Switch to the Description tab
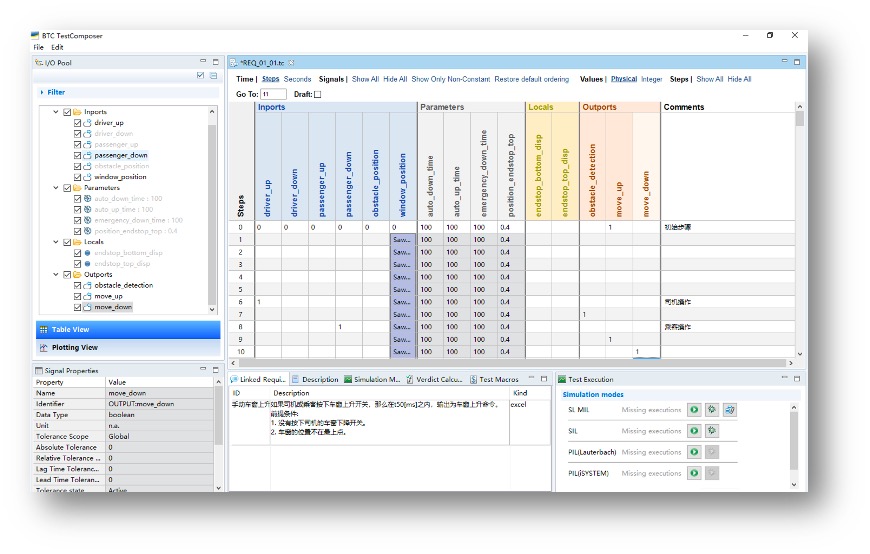 point(315,379)
